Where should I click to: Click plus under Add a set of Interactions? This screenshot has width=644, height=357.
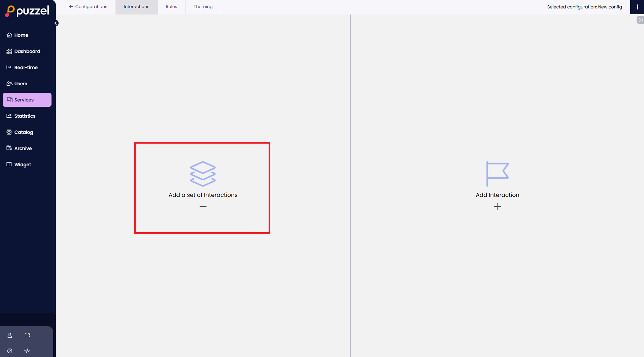coord(203,207)
